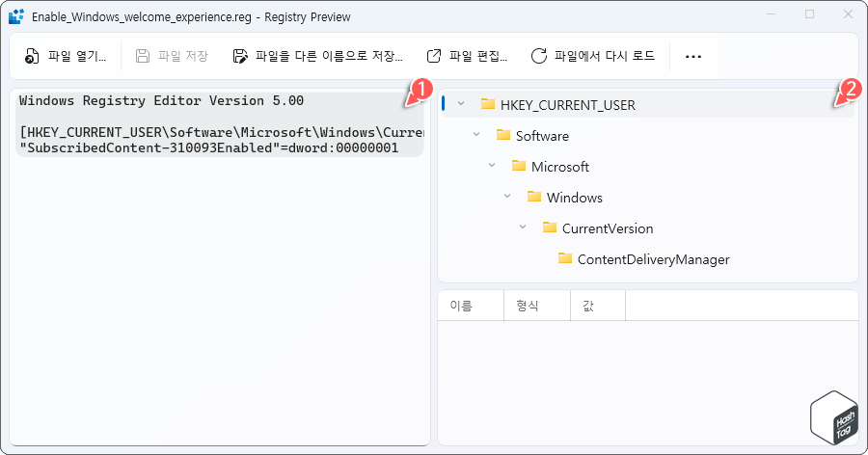
Task: Click the edit file (파일 편집) icon
Action: (x=434, y=56)
